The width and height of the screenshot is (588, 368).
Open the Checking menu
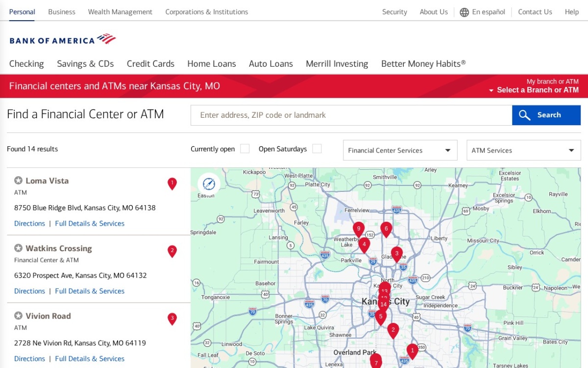tap(26, 64)
